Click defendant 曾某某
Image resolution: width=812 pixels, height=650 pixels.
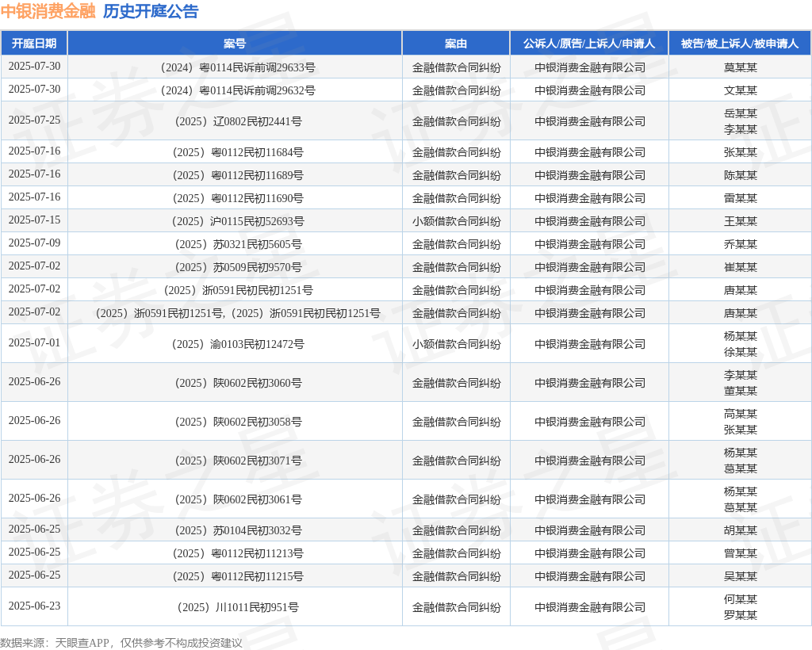tap(740, 553)
